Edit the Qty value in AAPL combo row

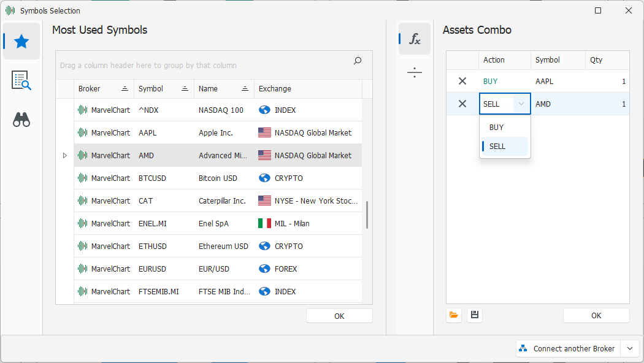click(x=607, y=82)
